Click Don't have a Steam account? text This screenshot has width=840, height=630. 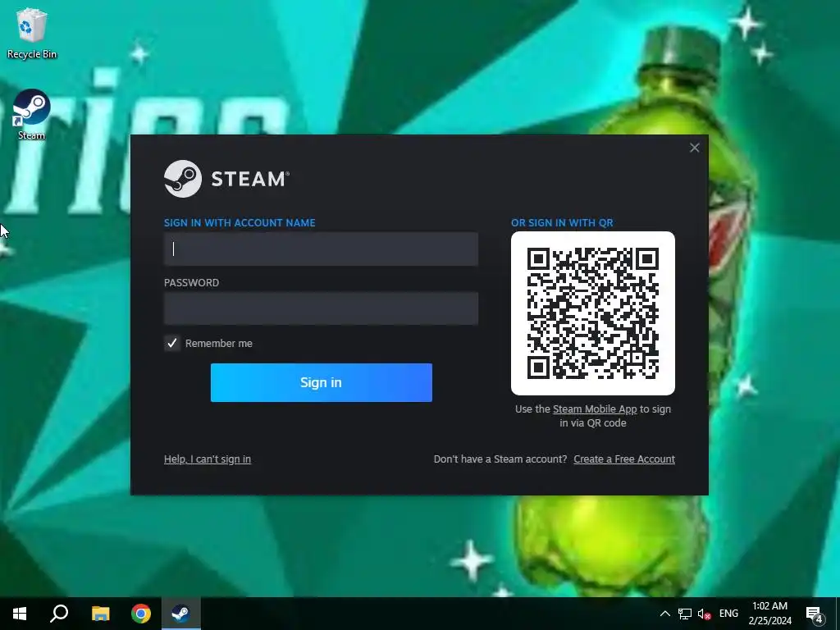[500, 459]
